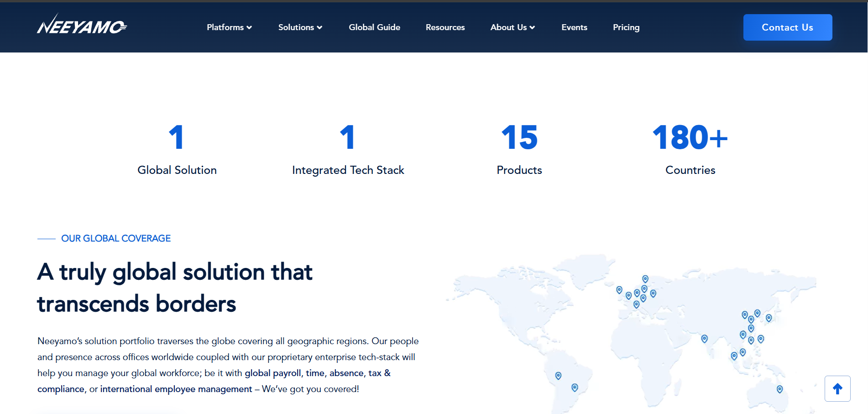Image resolution: width=868 pixels, height=414 pixels.
Task: Follow 'international employee management' link
Action: [x=176, y=389]
